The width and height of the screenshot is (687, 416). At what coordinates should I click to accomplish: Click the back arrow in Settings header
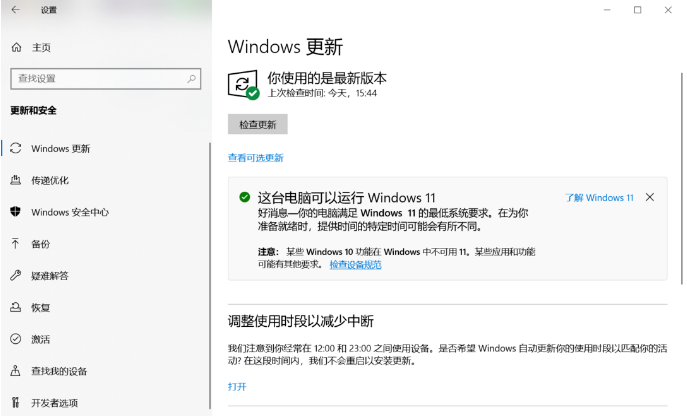[15, 10]
